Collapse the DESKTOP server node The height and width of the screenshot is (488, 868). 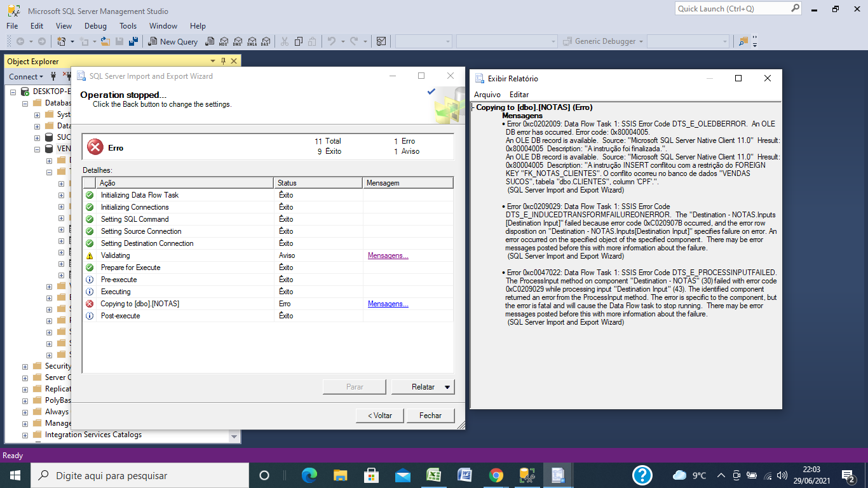click(x=14, y=91)
